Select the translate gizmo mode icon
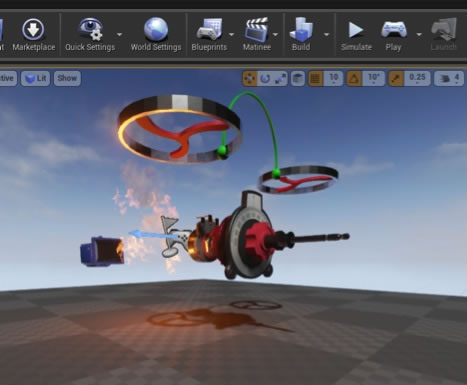467x385 pixels. tap(250, 79)
